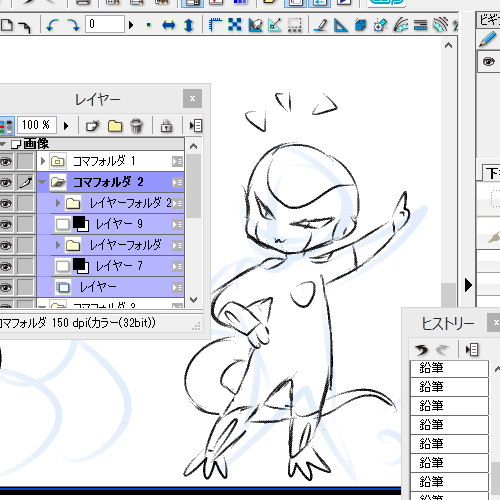This screenshot has width=500, height=500.
Task: Click the 下 tab in right panel
Action: tap(492, 173)
